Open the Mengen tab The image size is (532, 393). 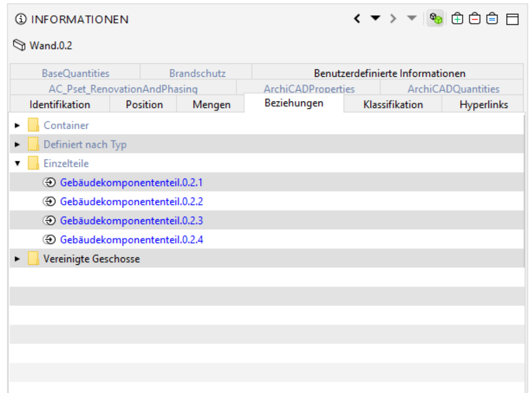[212, 104]
